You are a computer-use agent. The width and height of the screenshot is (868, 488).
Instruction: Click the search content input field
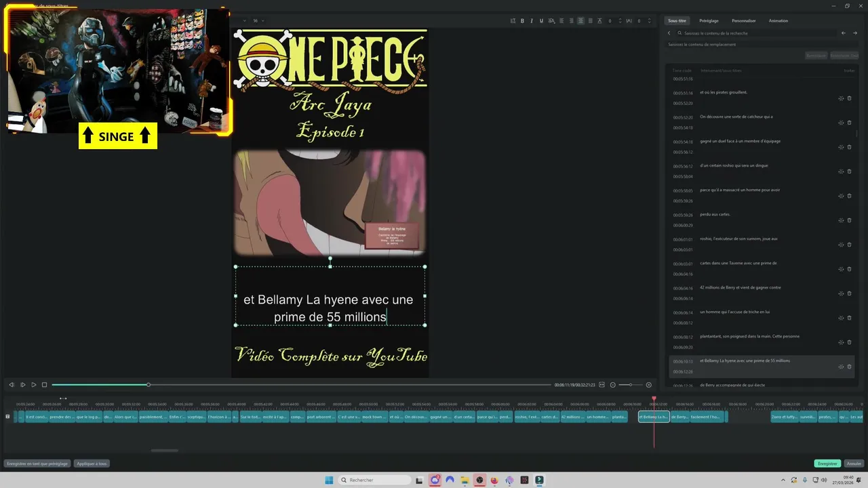[x=756, y=33]
